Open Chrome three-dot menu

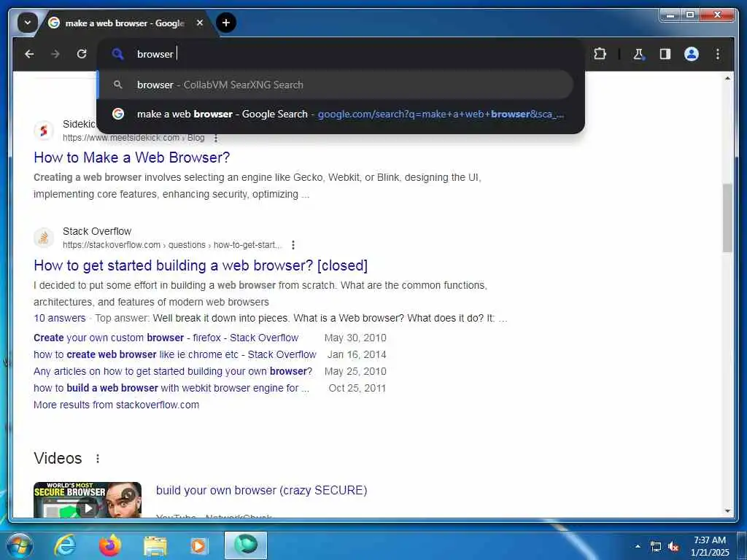718,54
